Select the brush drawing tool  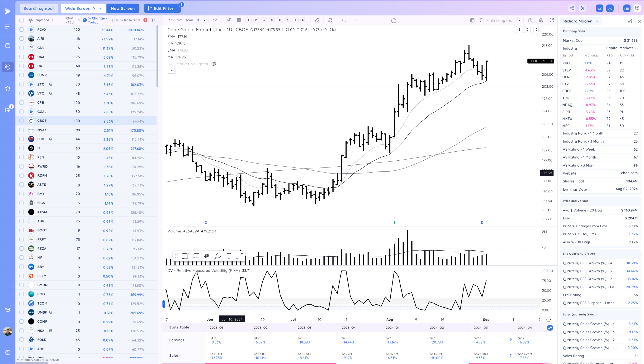[218, 256]
